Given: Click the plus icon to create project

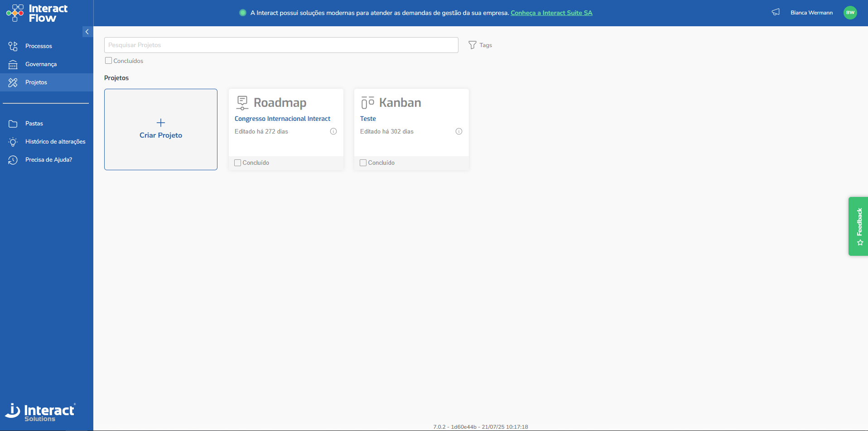Looking at the screenshot, I should tap(161, 123).
